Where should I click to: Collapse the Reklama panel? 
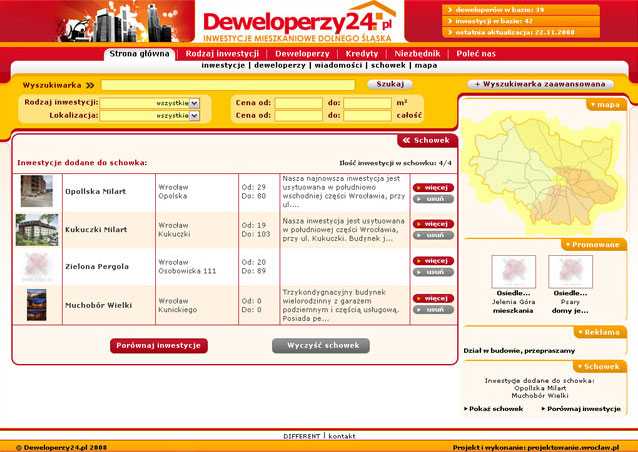click(600, 332)
